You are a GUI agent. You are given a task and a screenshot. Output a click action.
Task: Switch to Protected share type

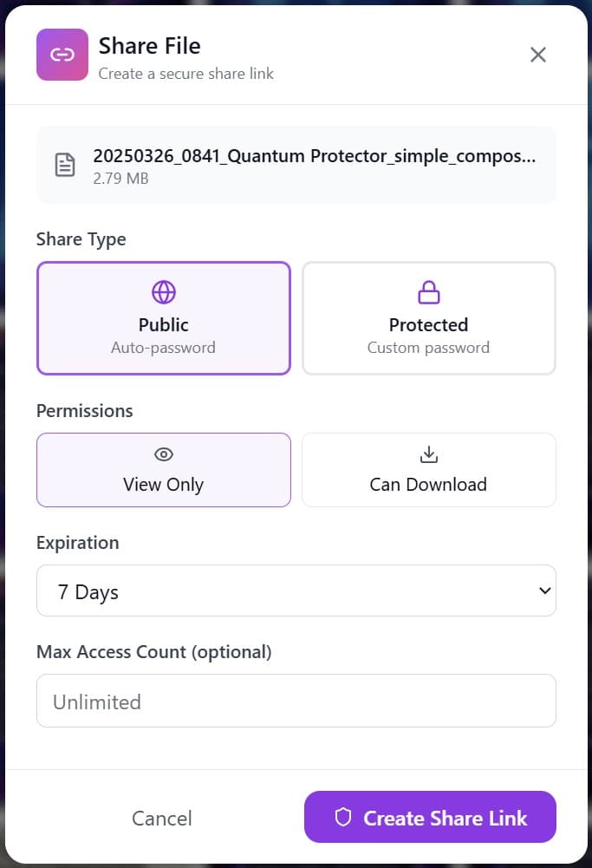428,318
